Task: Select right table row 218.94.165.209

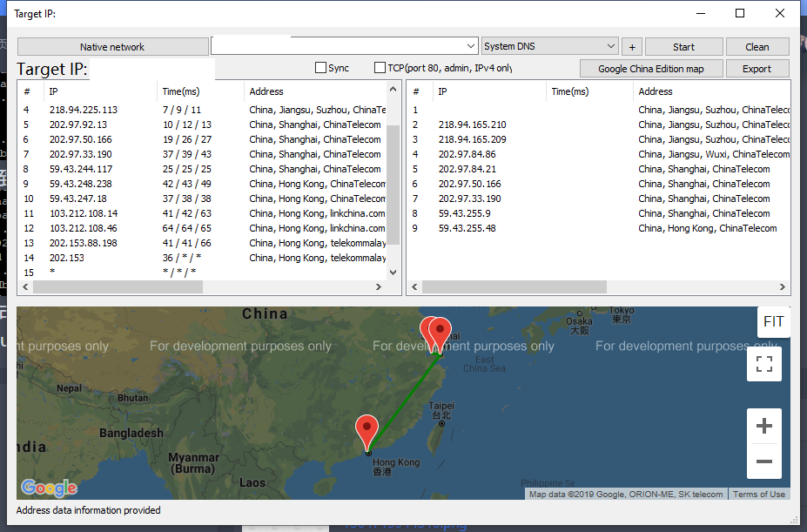Action: coord(599,139)
